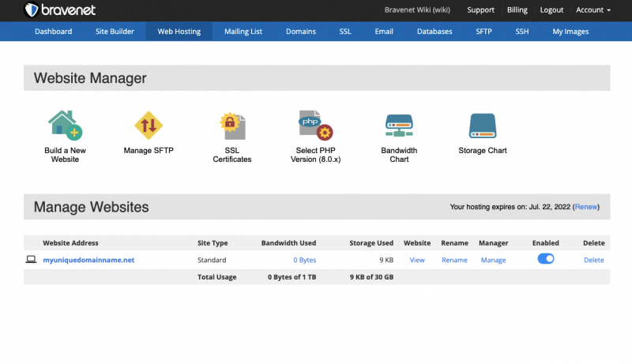The image size is (632, 364).
Task: Open the Build a New Website icon
Action: [65, 126]
